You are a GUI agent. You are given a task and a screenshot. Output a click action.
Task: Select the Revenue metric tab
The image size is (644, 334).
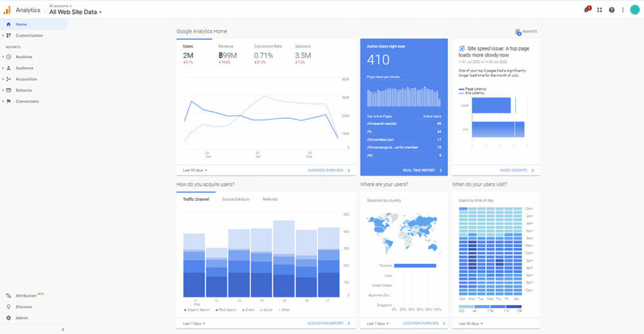tap(228, 54)
